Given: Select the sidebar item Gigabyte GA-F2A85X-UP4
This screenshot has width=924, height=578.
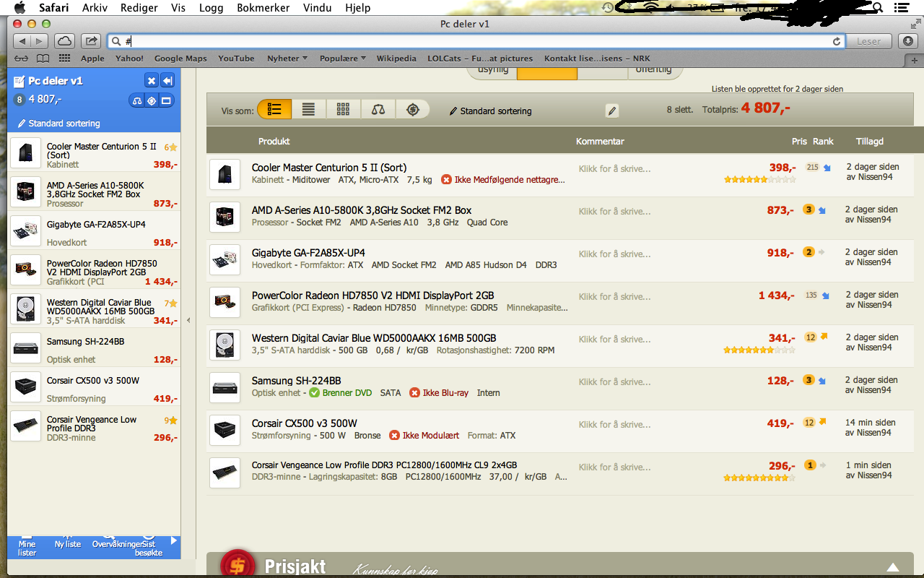Looking at the screenshot, I should point(94,231).
